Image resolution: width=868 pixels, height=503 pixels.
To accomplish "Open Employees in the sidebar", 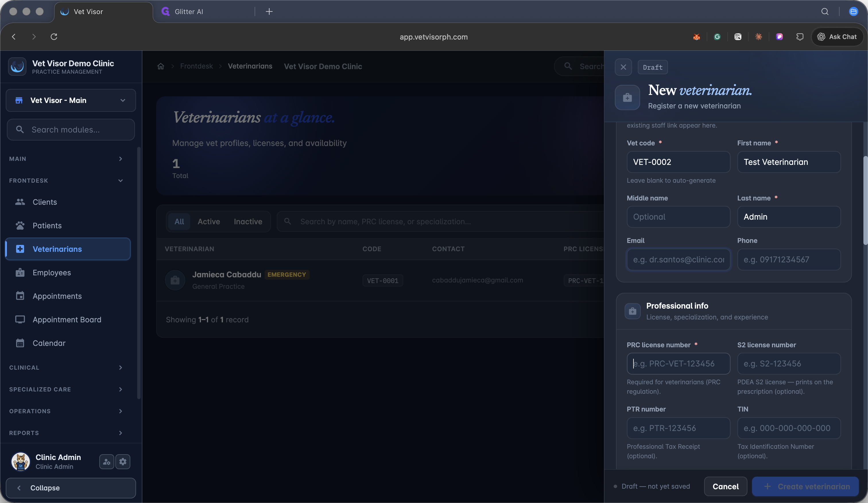I will pos(68,273).
